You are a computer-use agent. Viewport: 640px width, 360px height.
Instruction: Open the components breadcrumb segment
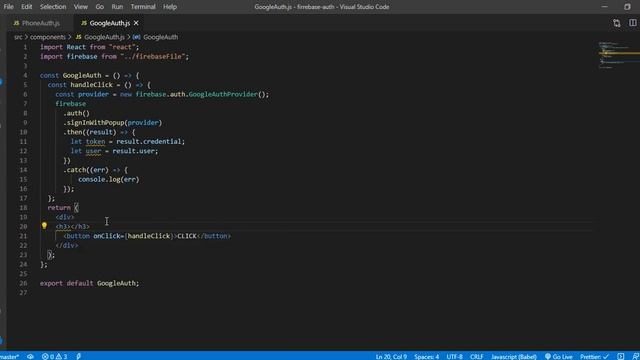(48, 37)
